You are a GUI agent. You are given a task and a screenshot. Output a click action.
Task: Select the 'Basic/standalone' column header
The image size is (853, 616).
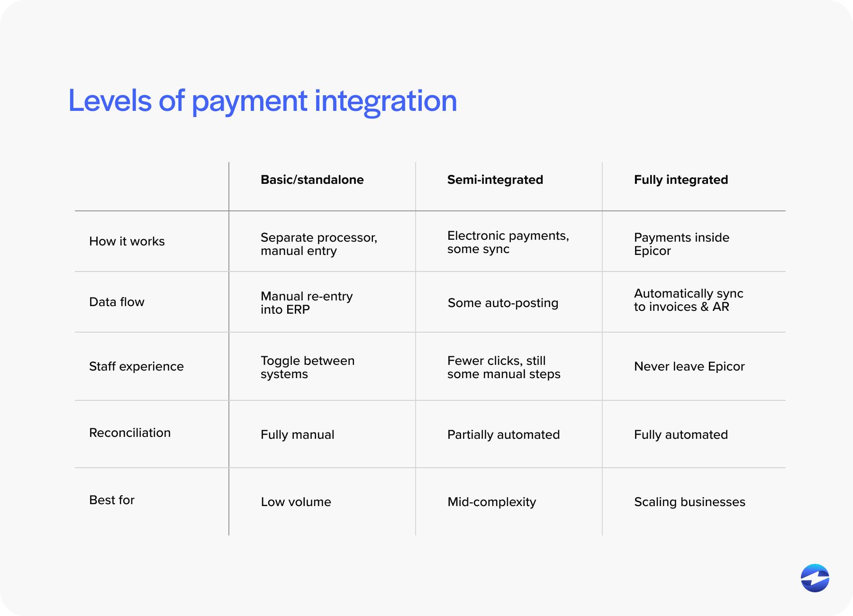pos(312,180)
